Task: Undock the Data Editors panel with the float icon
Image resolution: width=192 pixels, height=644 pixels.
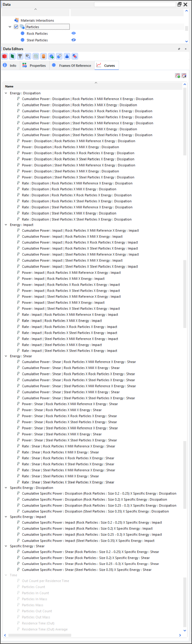Action: tap(179, 49)
